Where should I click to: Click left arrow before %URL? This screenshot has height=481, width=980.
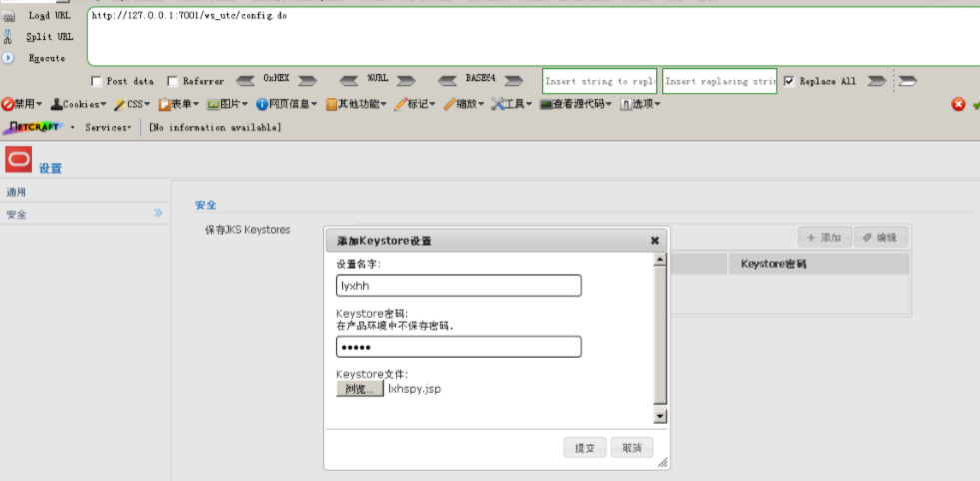(x=349, y=81)
